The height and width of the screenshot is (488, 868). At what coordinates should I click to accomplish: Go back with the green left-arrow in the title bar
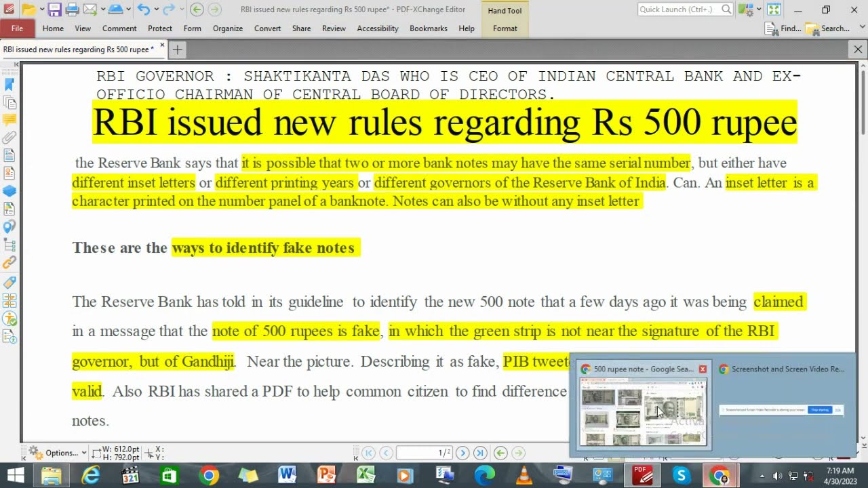[197, 9]
